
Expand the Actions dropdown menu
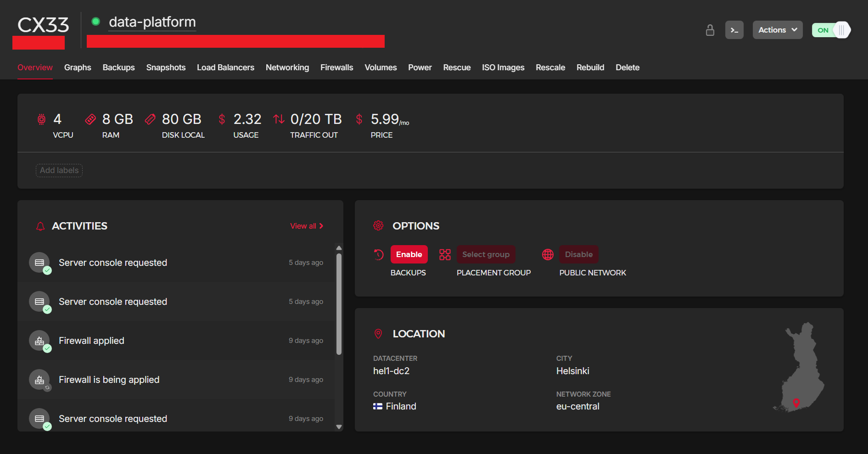pyautogui.click(x=777, y=30)
